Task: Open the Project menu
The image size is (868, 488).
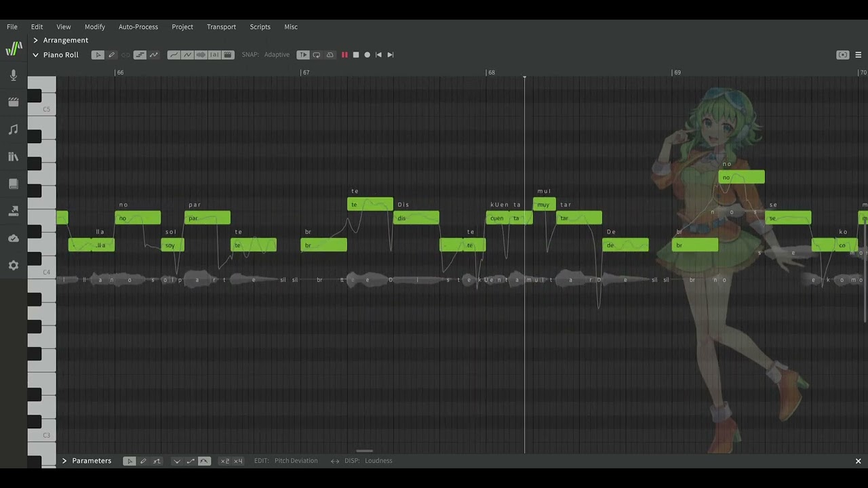Action: (x=182, y=27)
